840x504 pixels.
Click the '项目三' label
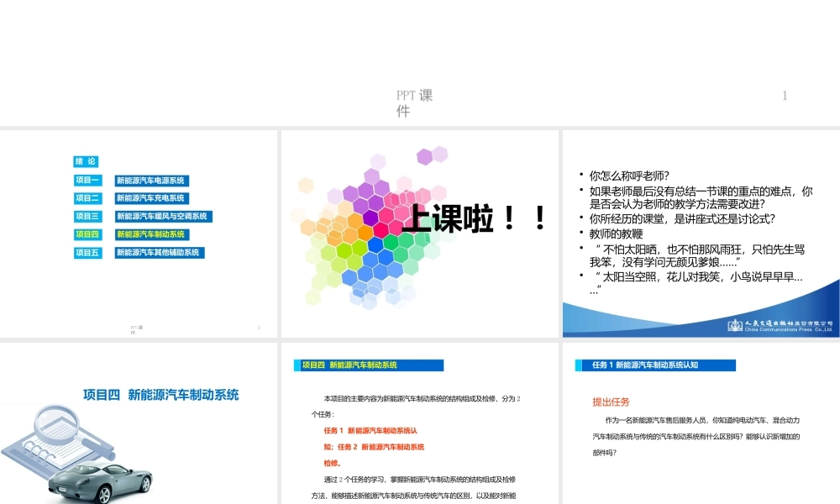tap(87, 217)
